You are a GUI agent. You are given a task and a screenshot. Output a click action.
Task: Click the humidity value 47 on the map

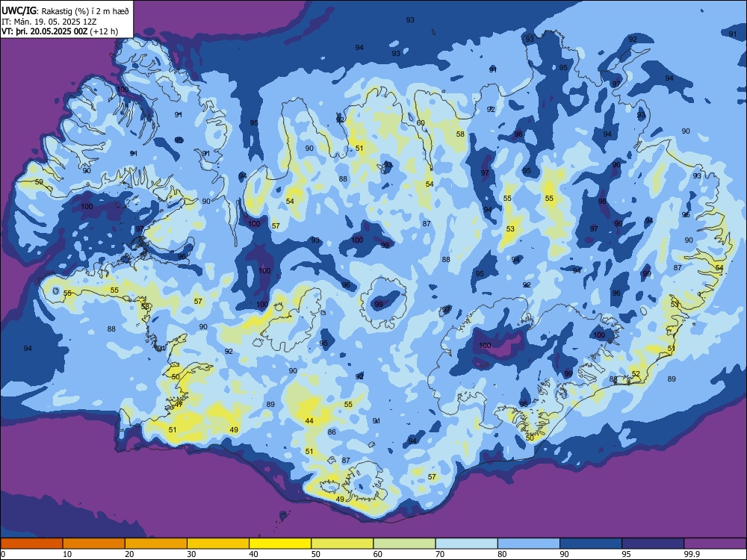tap(179, 404)
